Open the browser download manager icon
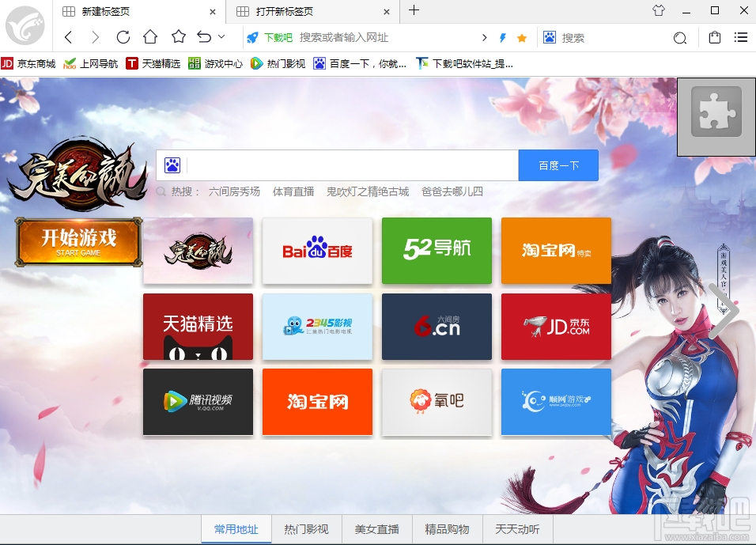Viewport: 756px width, 545px height. 502,37
